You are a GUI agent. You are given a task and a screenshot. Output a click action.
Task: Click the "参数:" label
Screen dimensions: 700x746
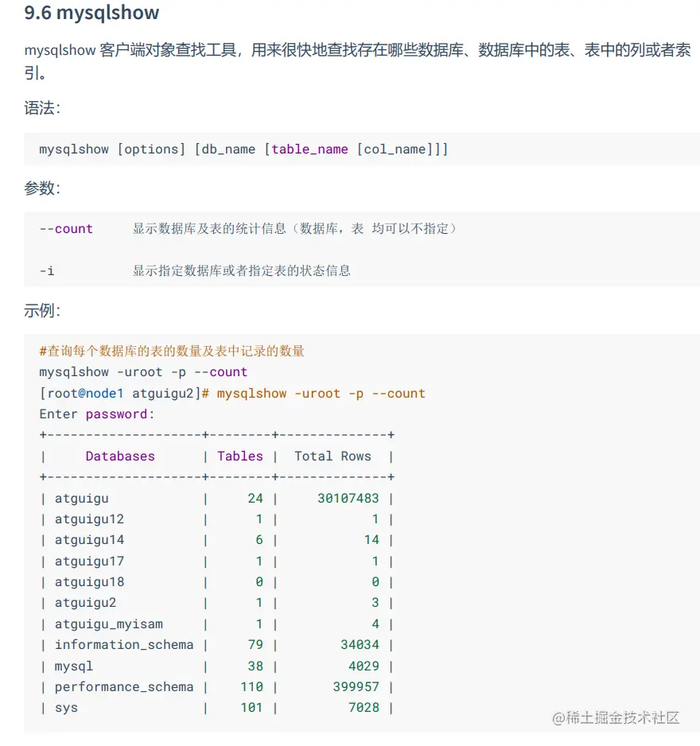coord(42,188)
